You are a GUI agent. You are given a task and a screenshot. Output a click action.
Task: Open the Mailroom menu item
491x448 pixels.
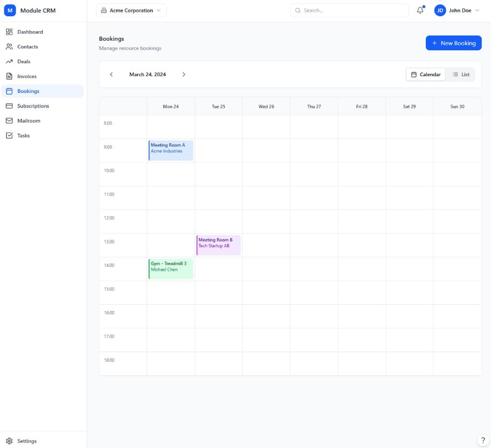point(43,121)
